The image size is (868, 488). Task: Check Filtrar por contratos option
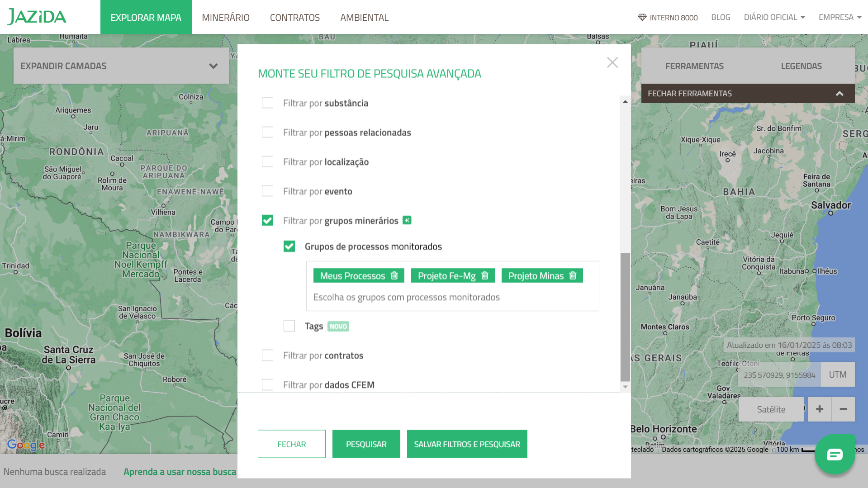267,355
